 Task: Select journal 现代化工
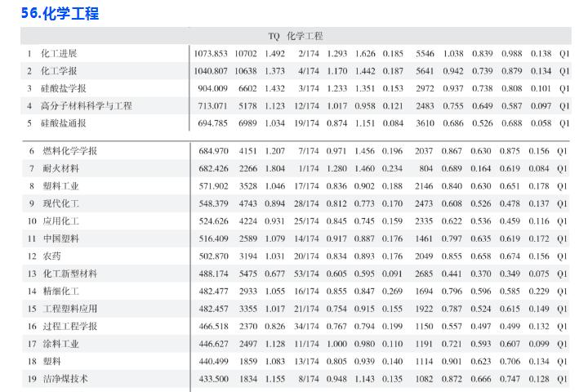(60, 203)
